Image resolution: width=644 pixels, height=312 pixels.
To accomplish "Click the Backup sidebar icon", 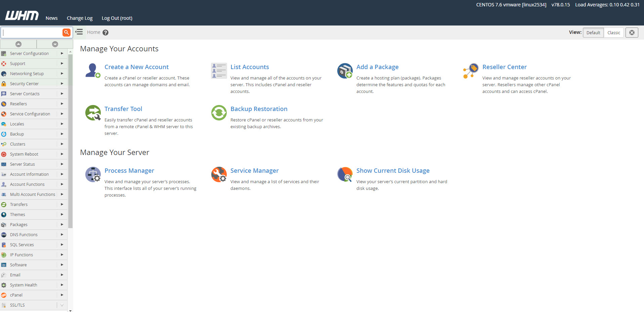I will 4,134.
